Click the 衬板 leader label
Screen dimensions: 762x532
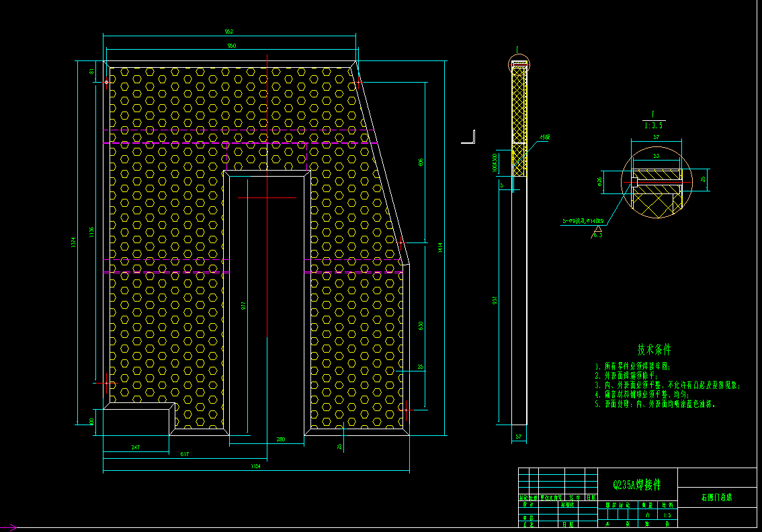(544, 138)
